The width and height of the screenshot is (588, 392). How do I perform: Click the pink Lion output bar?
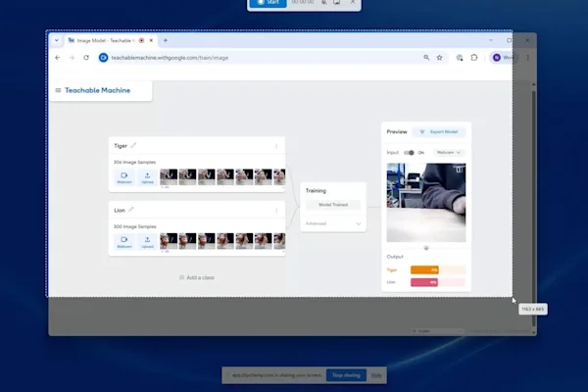(424, 282)
